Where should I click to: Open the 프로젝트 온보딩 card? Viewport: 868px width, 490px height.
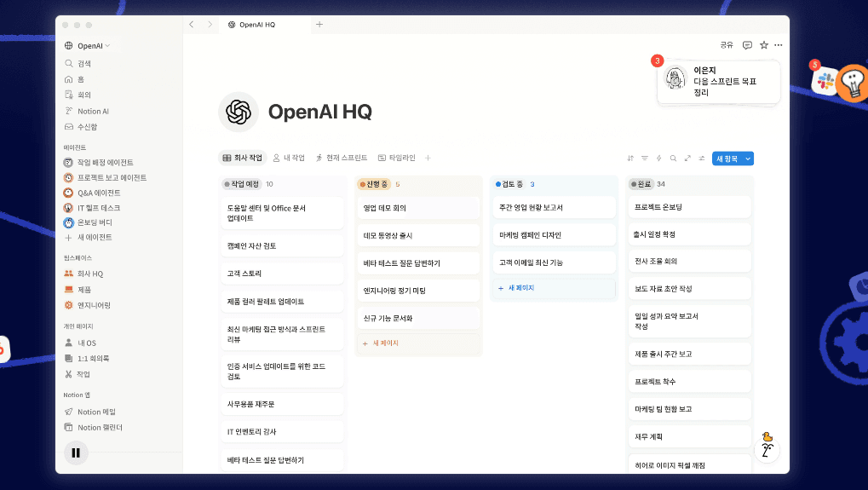pos(690,207)
